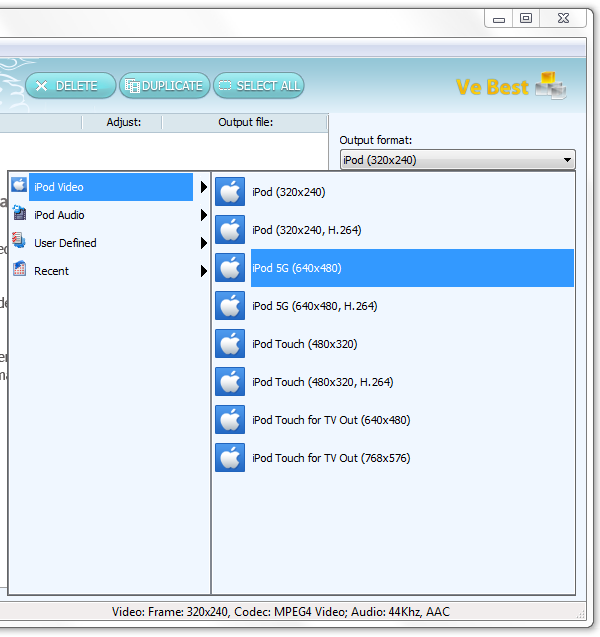This screenshot has width=600, height=637.
Task: Click Apple icon beside iPod 5G (640x480)
Action: (x=230, y=268)
